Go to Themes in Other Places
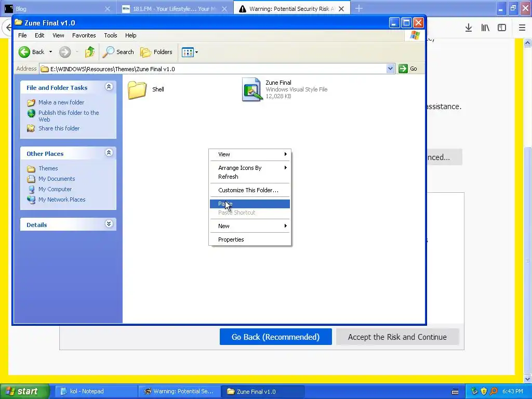Screen dimensions: 532x399 48,168
